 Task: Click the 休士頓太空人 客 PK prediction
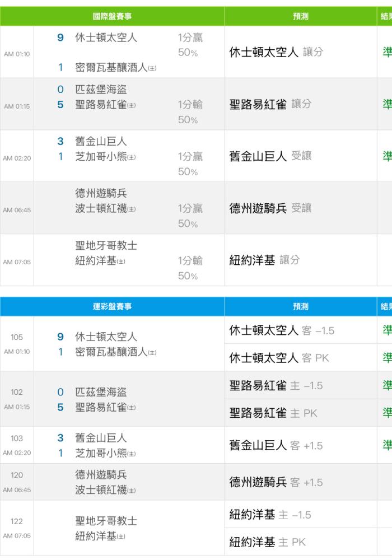[279, 358]
